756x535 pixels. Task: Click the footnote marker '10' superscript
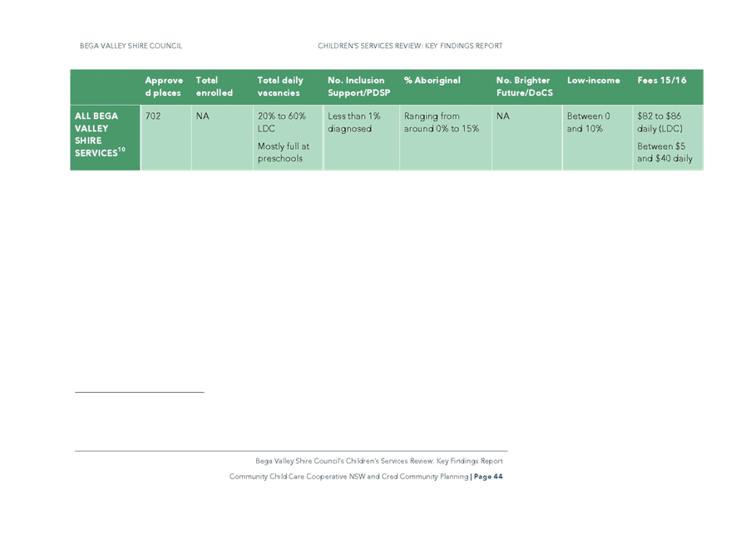[121, 150]
